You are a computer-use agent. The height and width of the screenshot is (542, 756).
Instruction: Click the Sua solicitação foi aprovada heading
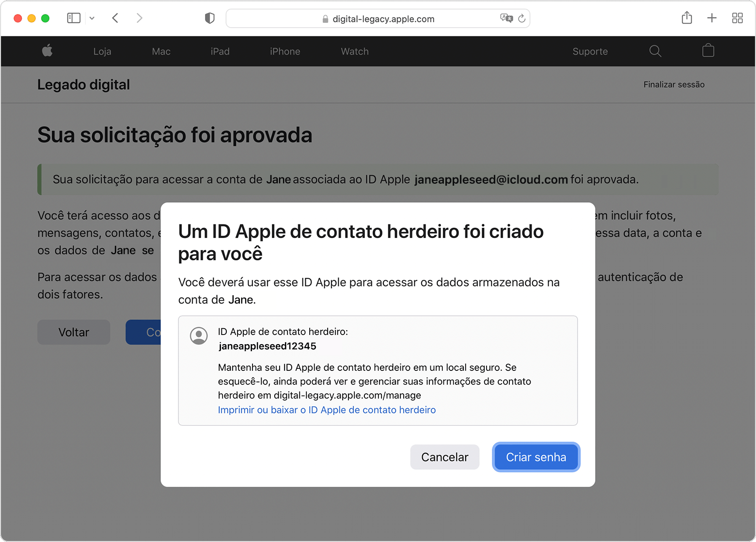175,135
